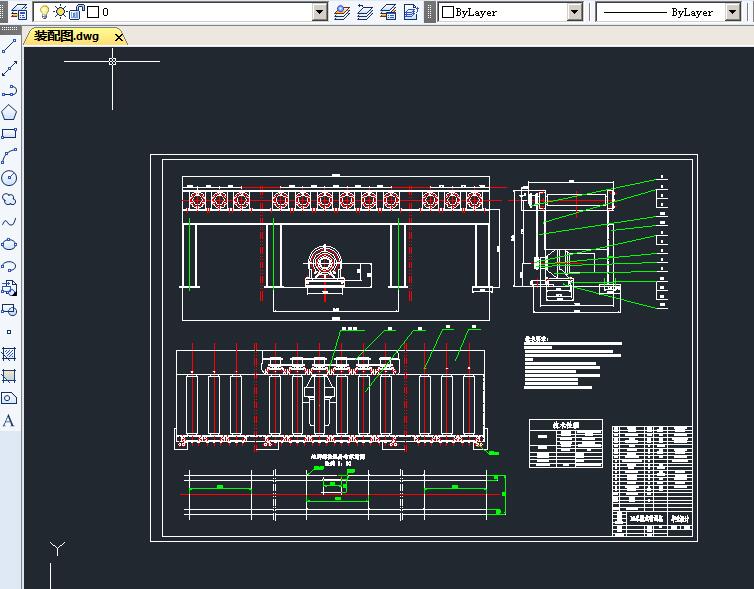Click the ByLayer color swatch square
Image resolution: width=754 pixels, height=589 pixels.
tap(448, 12)
